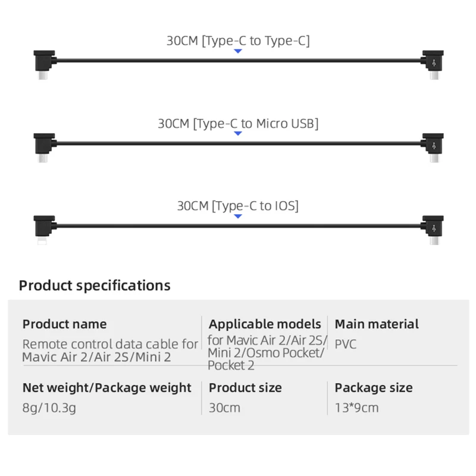Viewport: 476px width, 476px height.
Task: Click the PVC material value
Action: pyautogui.click(x=346, y=344)
